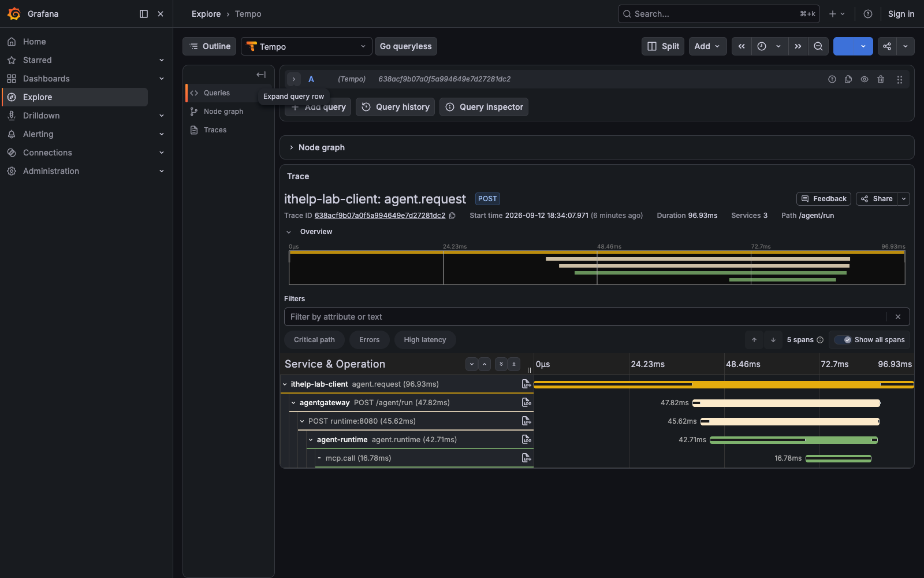Screen dimensions: 924x578
Task: Open share options dropdown in toolbar
Action: click(906, 46)
